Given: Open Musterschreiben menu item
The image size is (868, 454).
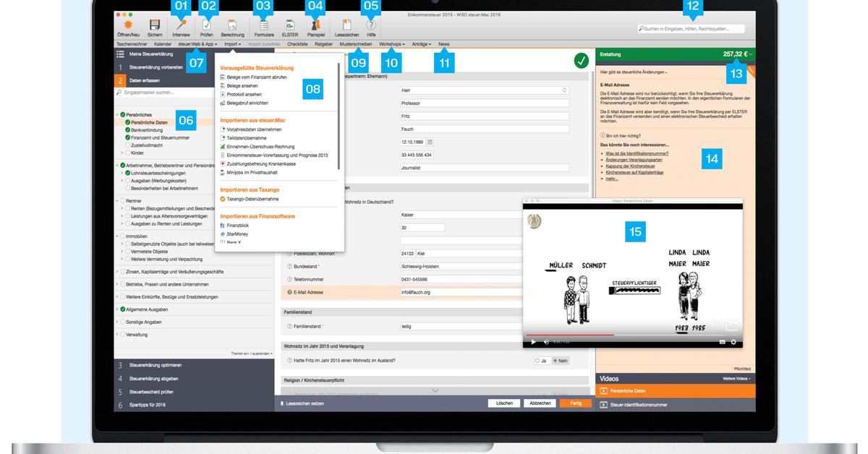Looking at the screenshot, I should pos(355,44).
